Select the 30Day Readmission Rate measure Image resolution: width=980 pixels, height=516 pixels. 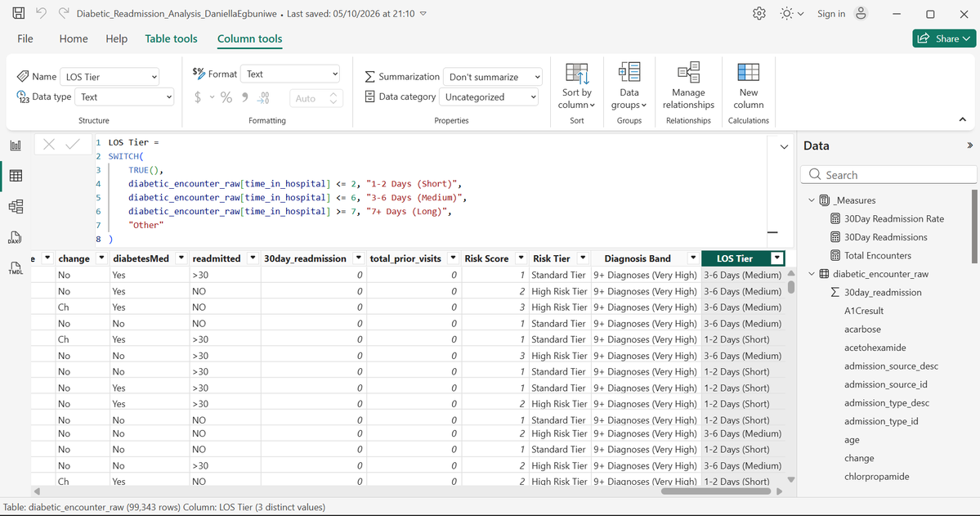(x=893, y=219)
